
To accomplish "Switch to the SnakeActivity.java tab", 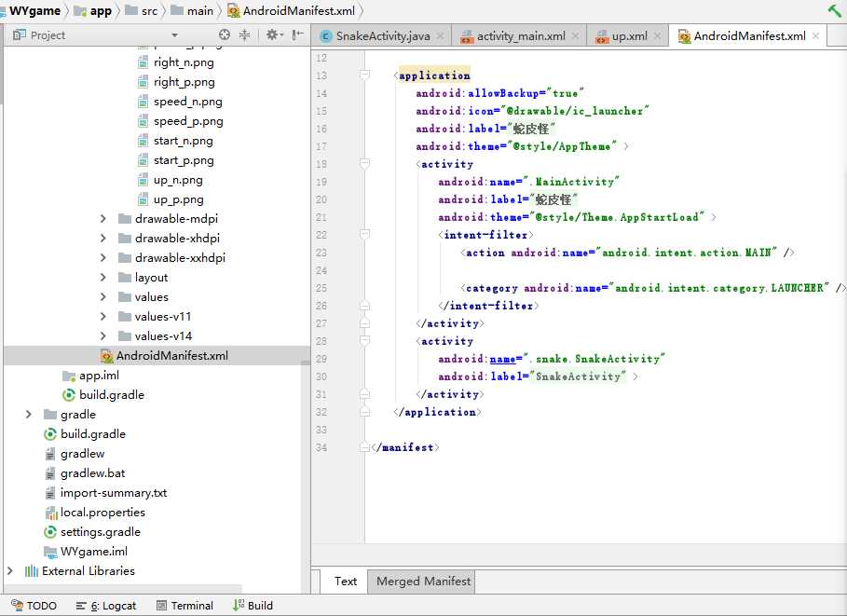I will click(x=382, y=36).
